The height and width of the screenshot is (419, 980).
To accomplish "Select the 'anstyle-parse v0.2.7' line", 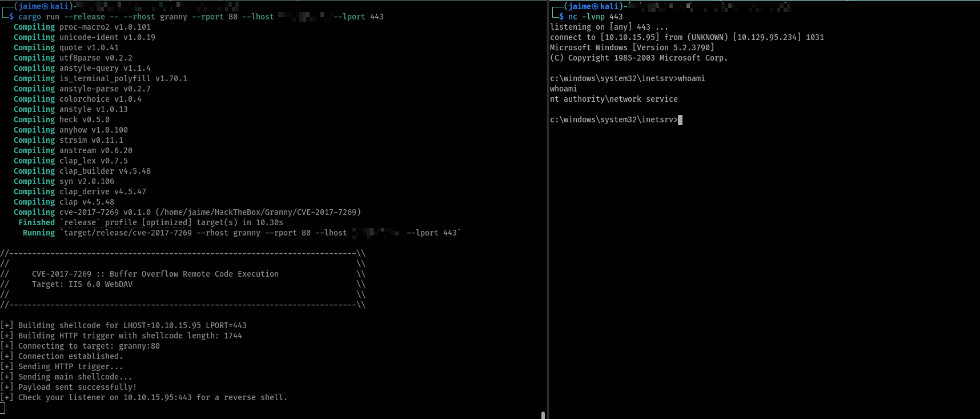I will [82, 89].
